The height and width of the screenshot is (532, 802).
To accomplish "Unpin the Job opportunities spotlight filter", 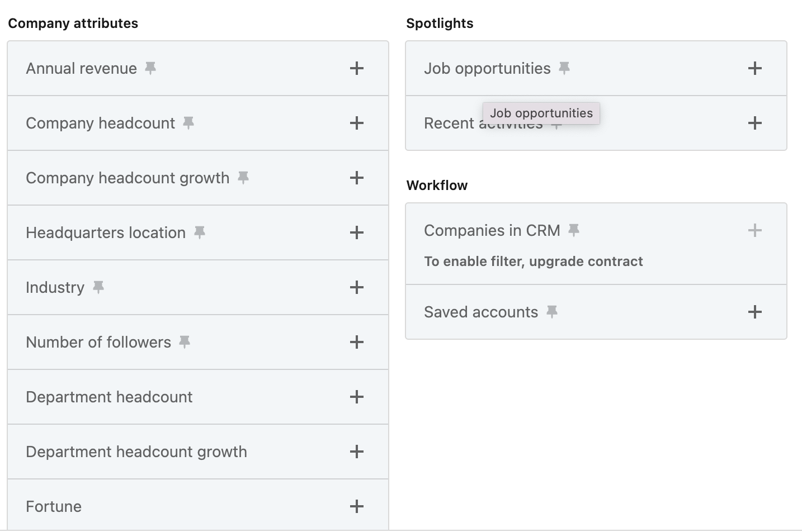I will point(564,68).
